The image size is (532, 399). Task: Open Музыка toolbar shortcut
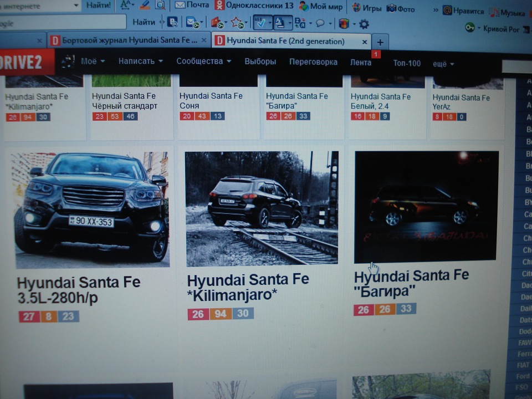(507, 13)
